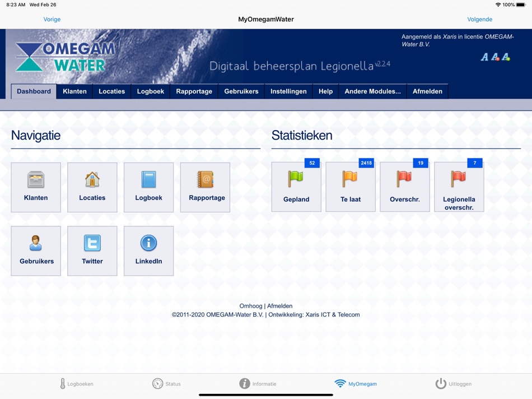
Task: Switch to the Dashboard tab
Action: click(x=34, y=91)
